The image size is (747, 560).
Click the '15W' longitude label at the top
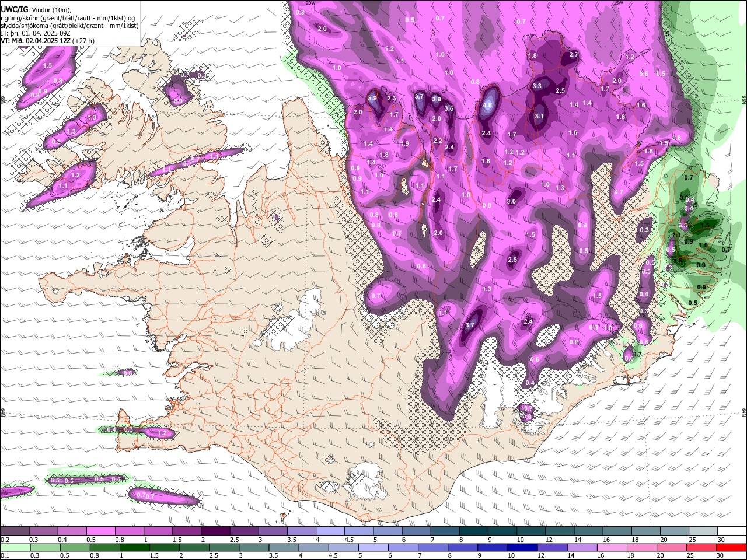click(618, 3)
